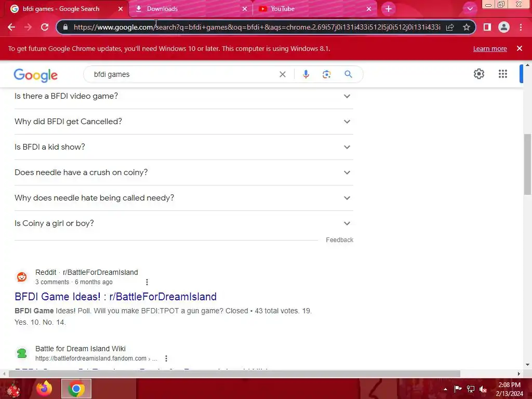Open the Chrome side panel
The height and width of the screenshot is (399, 532).
click(487, 27)
